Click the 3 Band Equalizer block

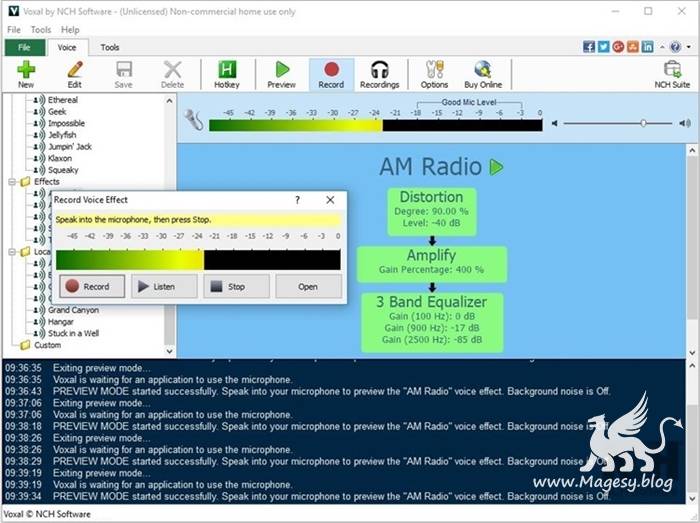(432, 322)
